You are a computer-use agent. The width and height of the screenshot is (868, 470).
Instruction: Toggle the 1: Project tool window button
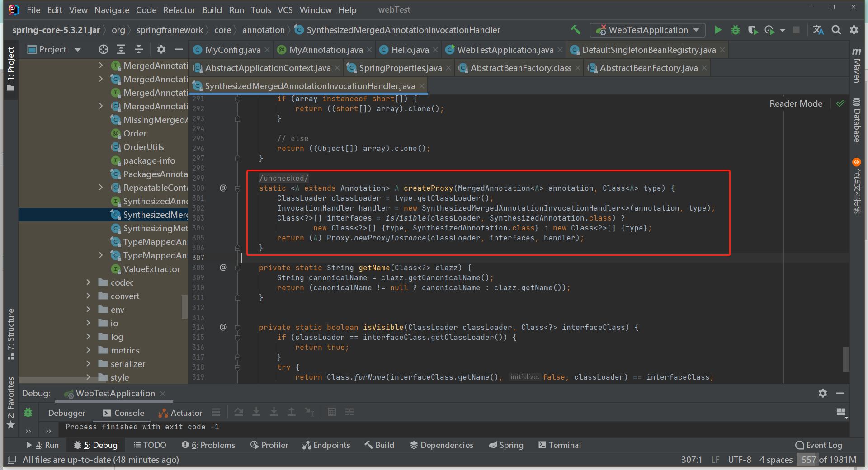11,69
